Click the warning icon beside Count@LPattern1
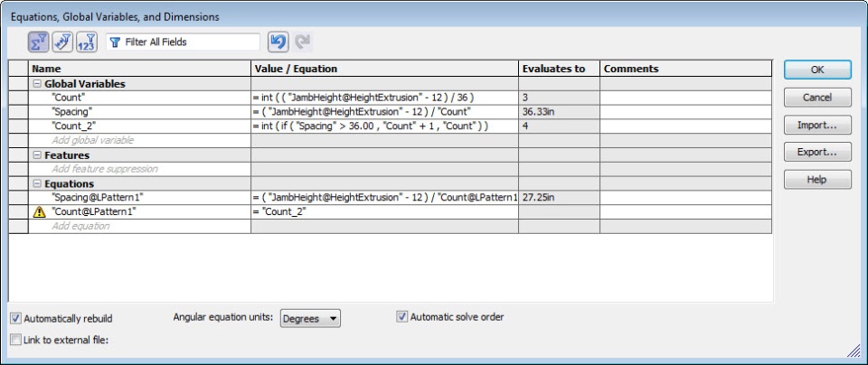The height and width of the screenshot is (365, 868). (39, 211)
